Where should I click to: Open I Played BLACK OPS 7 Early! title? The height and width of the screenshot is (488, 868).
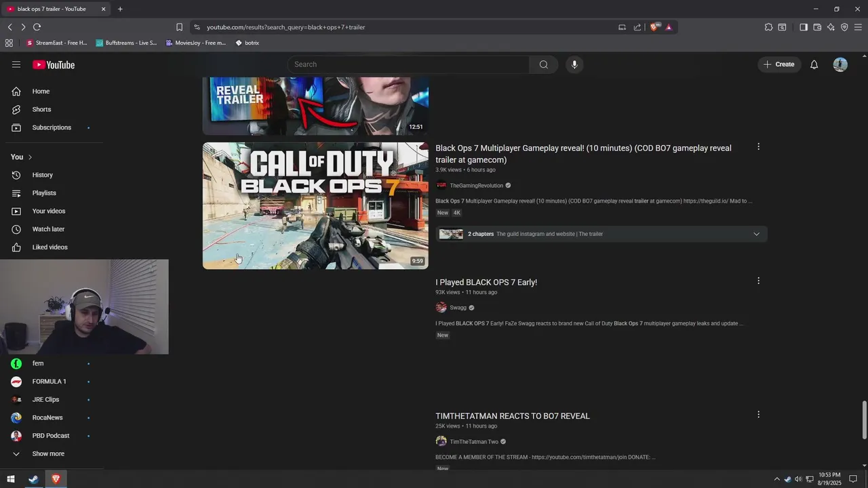[486, 282]
